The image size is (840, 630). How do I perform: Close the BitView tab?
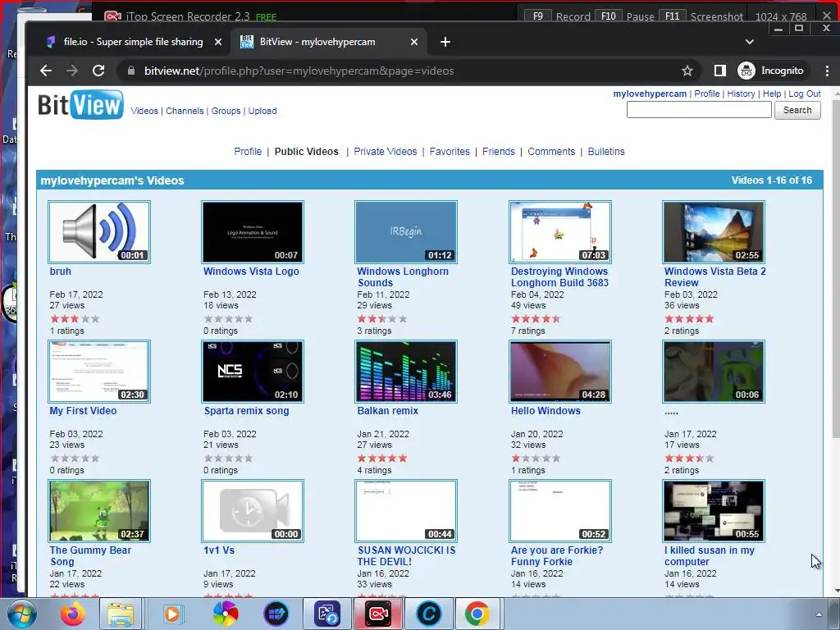pyautogui.click(x=414, y=42)
